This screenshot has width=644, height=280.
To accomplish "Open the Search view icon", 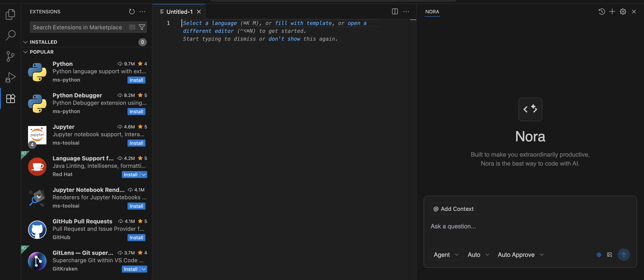I will pos(10,35).
